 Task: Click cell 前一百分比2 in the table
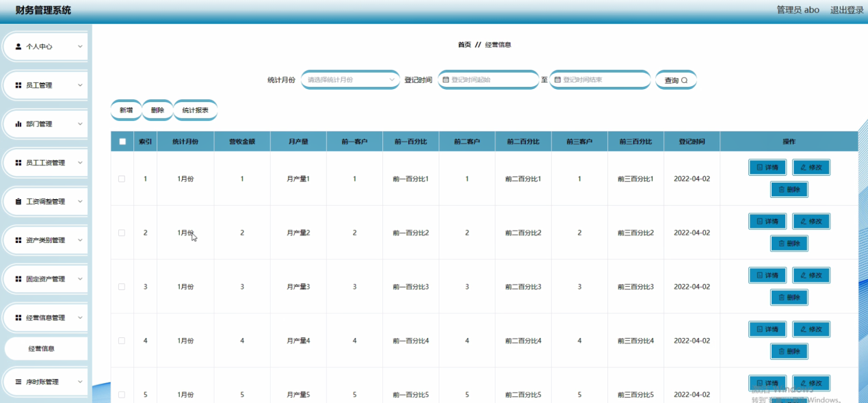[410, 233]
